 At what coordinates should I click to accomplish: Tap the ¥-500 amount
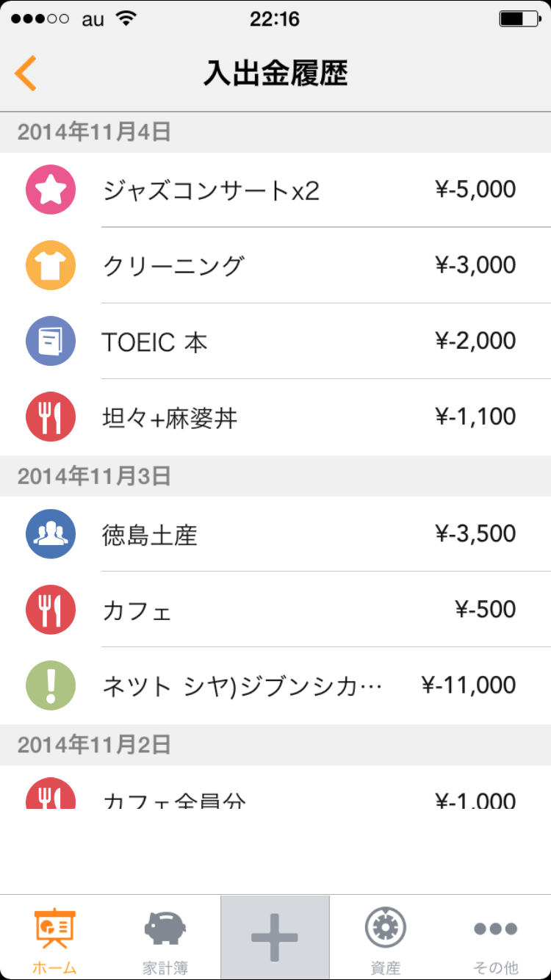coord(485,610)
